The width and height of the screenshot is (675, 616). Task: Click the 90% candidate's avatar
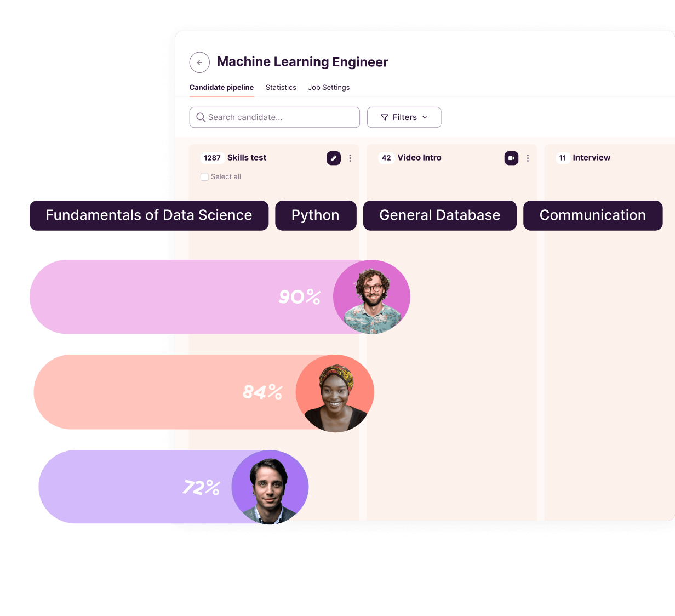tap(372, 296)
